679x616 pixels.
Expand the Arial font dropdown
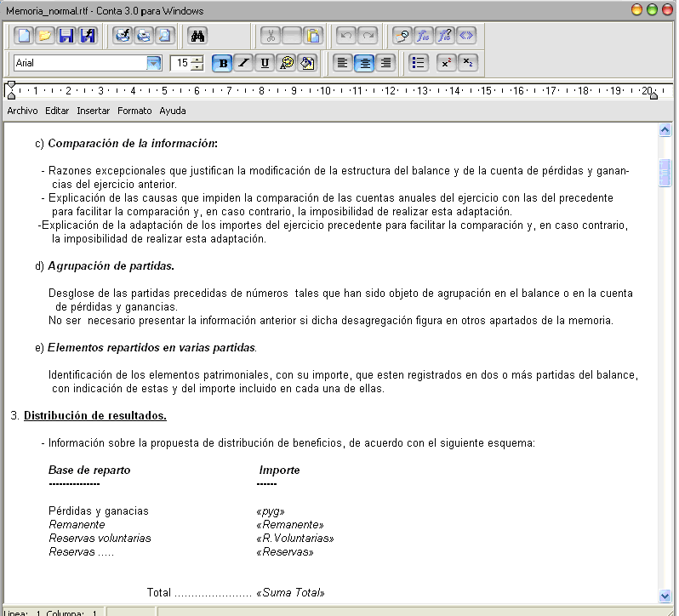coord(154,63)
